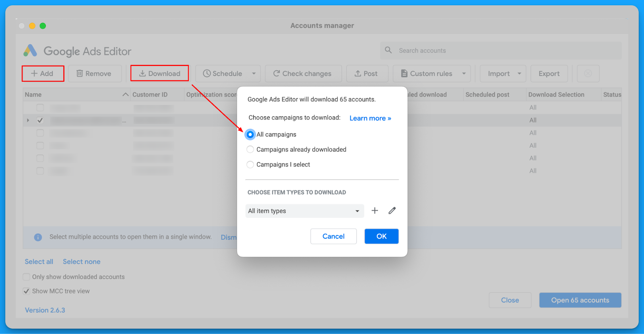
Task: Click Check changes button
Action: [303, 74]
